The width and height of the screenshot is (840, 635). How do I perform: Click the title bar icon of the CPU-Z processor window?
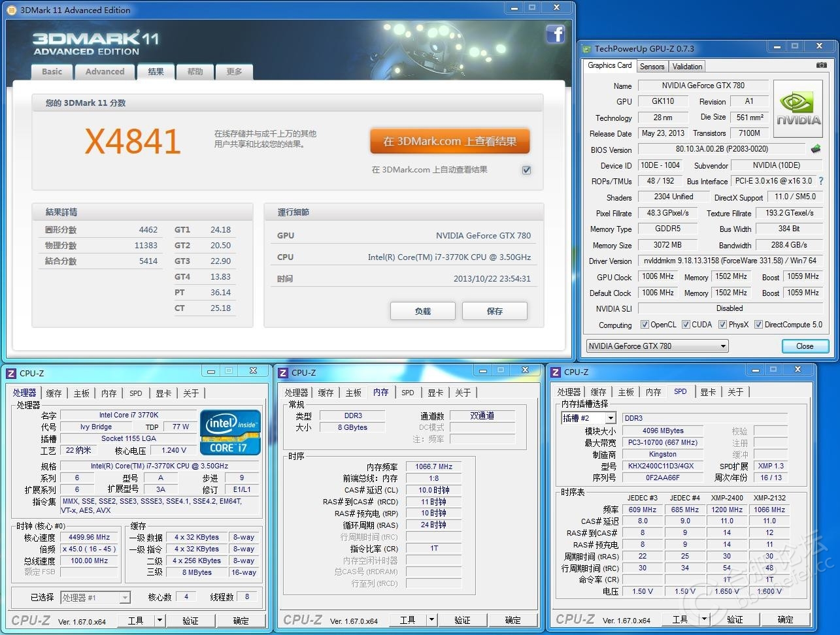11,373
